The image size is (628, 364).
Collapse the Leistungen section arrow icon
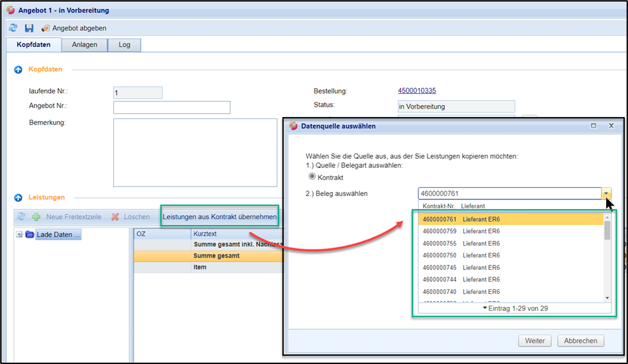click(x=18, y=198)
